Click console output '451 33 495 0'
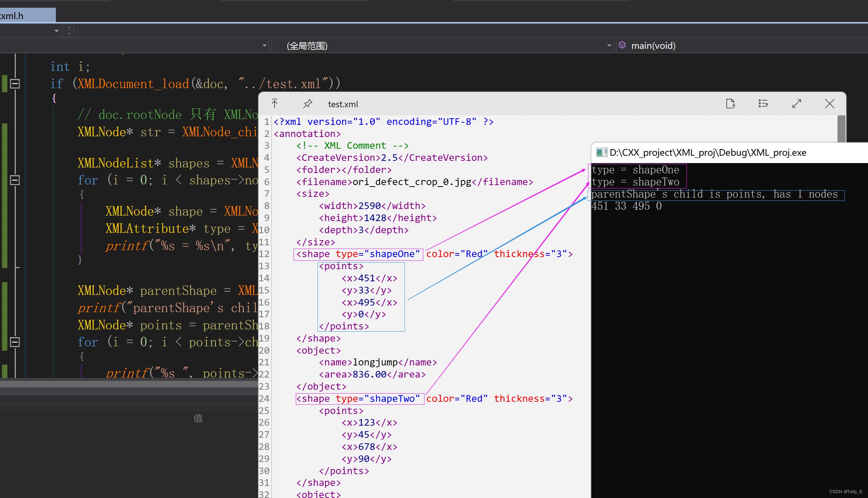 [x=627, y=206]
